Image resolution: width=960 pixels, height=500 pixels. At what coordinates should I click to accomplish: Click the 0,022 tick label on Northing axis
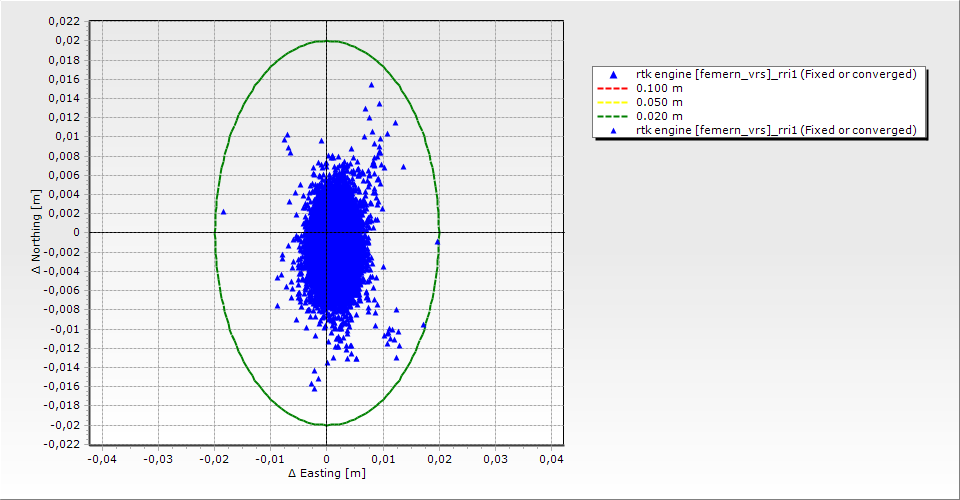(63, 21)
